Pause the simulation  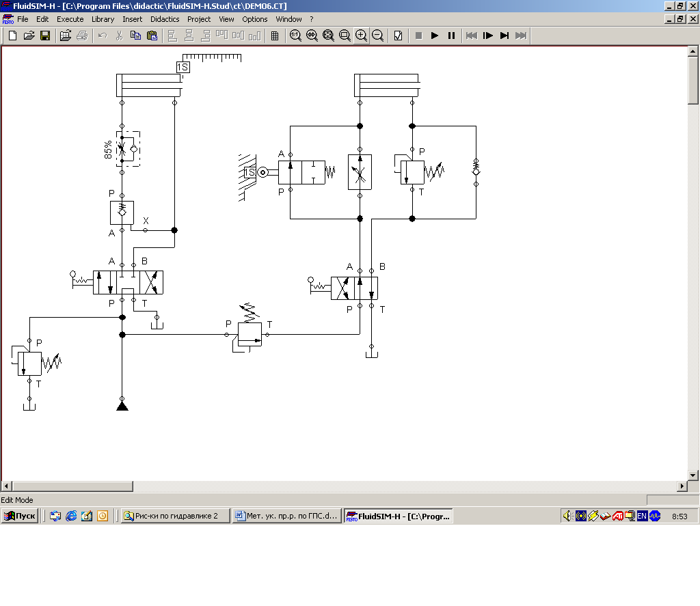pyautogui.click(x=451, y=36)
